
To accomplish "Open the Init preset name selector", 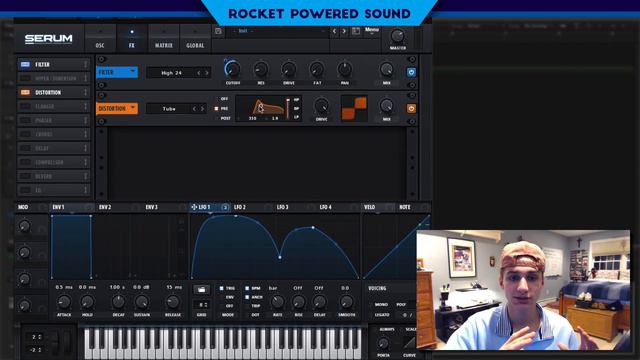I will tap(278, 31).
